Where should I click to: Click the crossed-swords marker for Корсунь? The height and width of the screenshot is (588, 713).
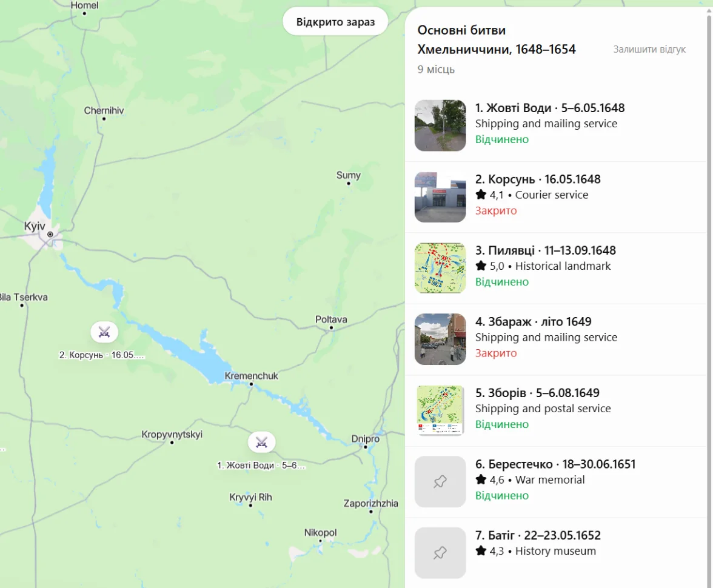pyautogui.click(x=104, y=332)
